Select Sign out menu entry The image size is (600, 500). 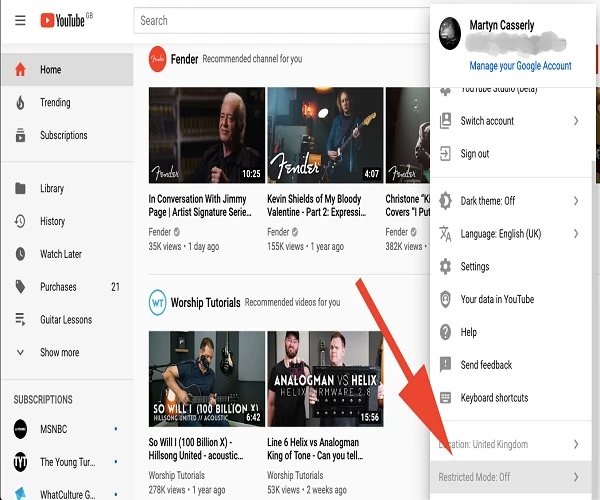pyautogui.click(x=511, y=154)
